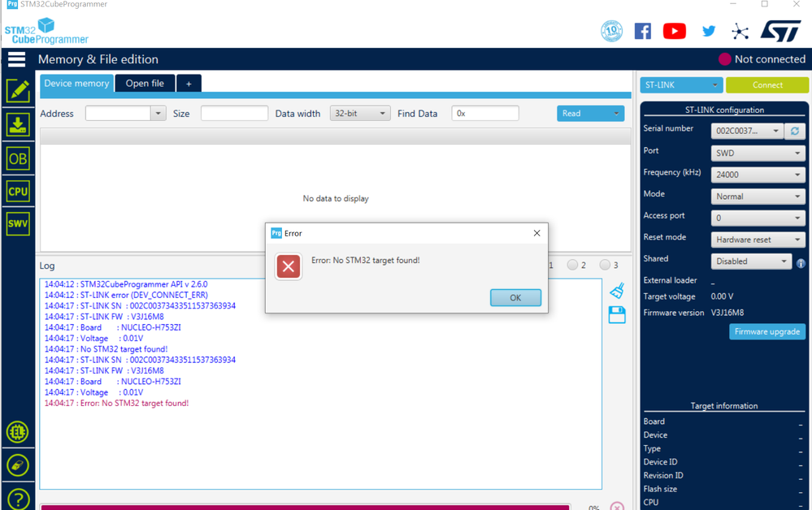Open the ST-LINK interface dropdown
This screenshot has width=812, height=510.
(x=681, y=84)
